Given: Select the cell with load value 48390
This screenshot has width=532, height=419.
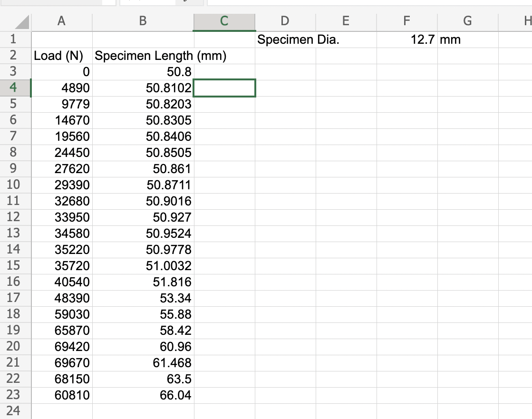Looking at the screenshot, I should click(61, 298).
